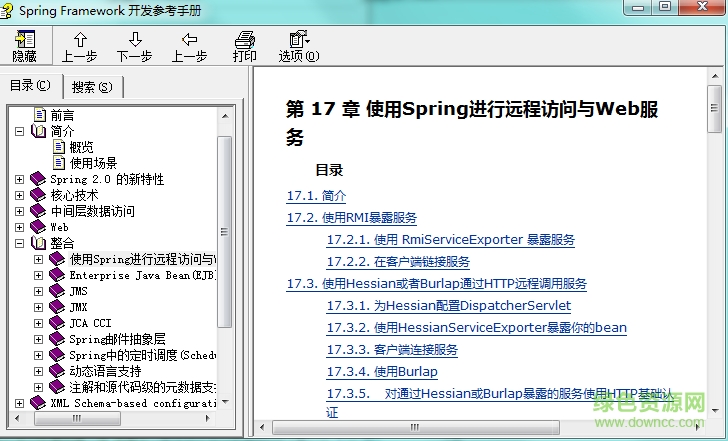728x441 pixels.
Task: Expand the 中间层数据访问 tree node
Action: [x=19, y=211]
